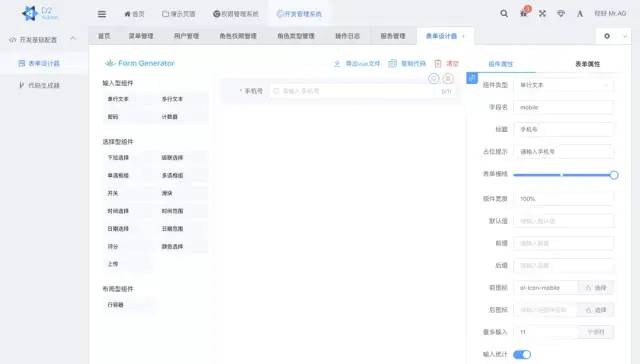Click the copy icon above the phone field
Image resolution: width=640 pixels, height=364 pixels.
point(433,78)
